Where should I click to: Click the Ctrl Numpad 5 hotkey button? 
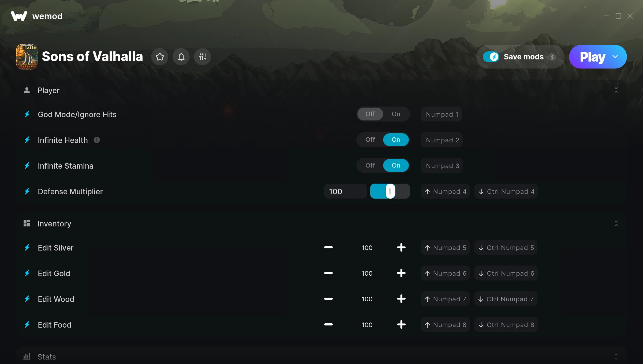click(x=506, y=248)
